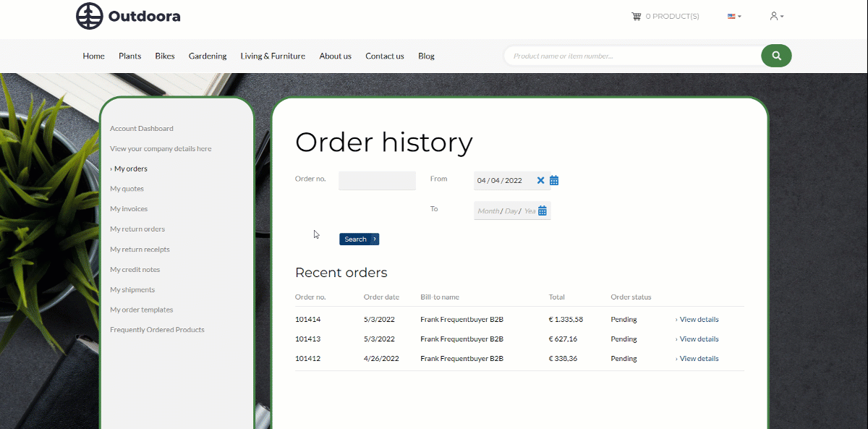The image size is (868, 429).
Task: Open the calendar picker for the From date
Action: point(554,180)
